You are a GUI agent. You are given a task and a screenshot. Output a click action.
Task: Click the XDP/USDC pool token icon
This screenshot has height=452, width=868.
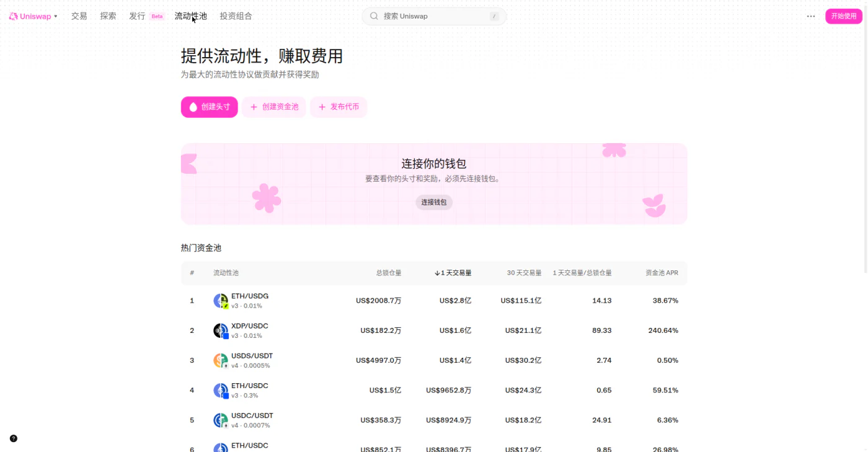tap(221, 330)
